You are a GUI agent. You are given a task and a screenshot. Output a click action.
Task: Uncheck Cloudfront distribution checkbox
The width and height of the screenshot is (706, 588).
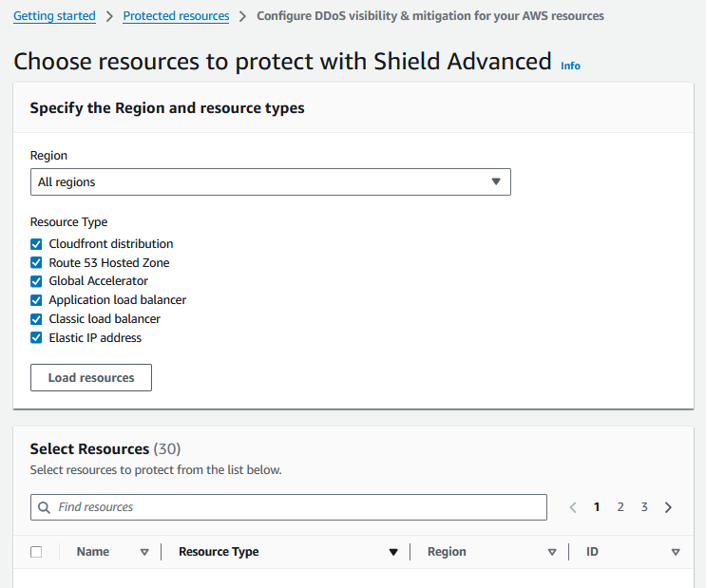(36, 244)
